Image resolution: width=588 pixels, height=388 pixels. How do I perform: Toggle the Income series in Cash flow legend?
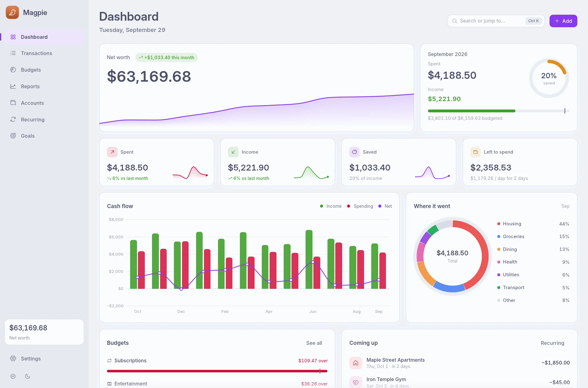point(331,206)
